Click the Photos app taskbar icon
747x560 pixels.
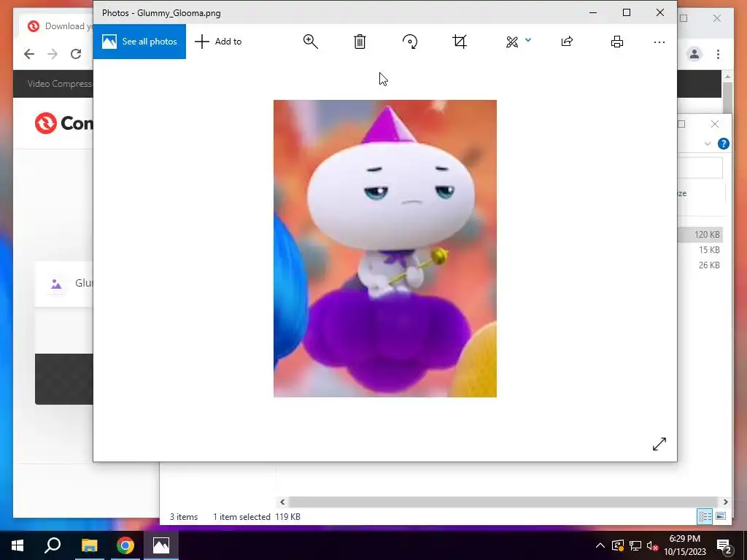[x=161, y=545]
